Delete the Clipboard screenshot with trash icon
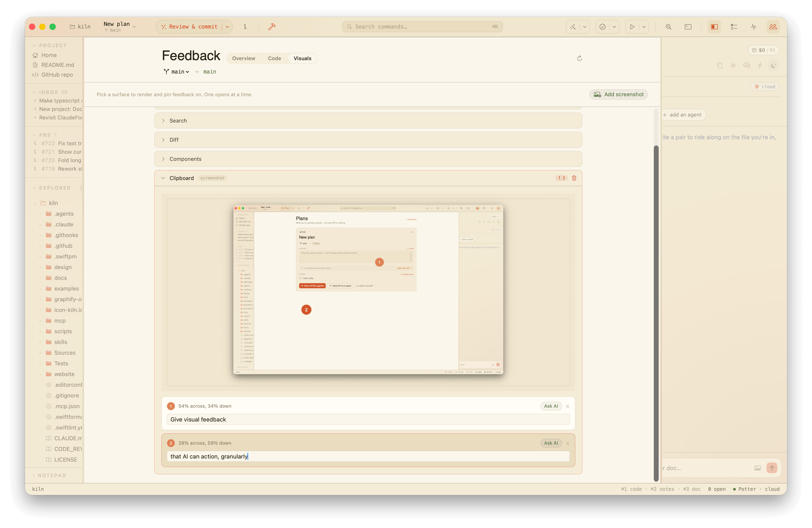 [x=574, y=178]
